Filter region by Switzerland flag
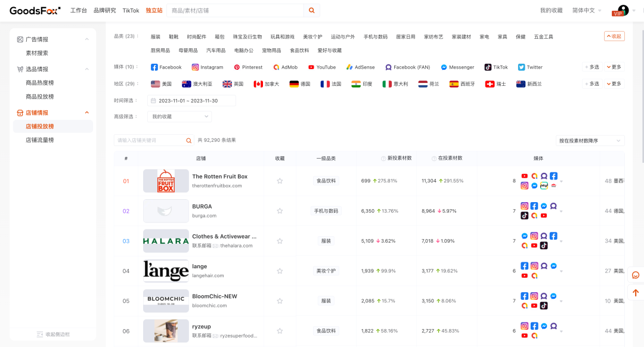Screen dimensions: 644x347 pyautogui.click(x=490, y=84)
